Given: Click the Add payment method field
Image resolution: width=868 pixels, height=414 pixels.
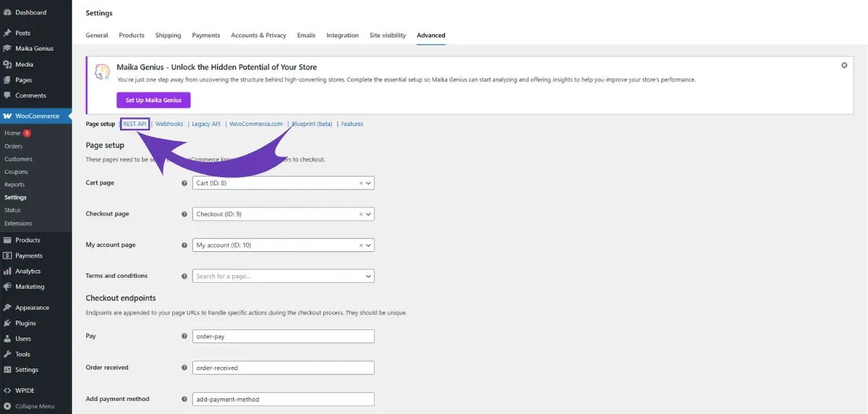Looking at the screenshot, I should click(x=284, y=399).
